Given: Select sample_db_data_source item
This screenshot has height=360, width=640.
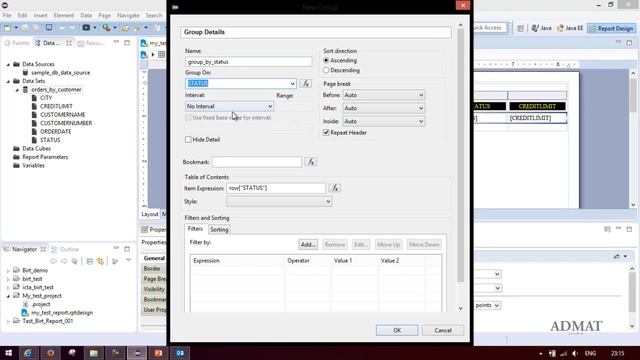Looking at the screenshot, I should coord(60,73).
